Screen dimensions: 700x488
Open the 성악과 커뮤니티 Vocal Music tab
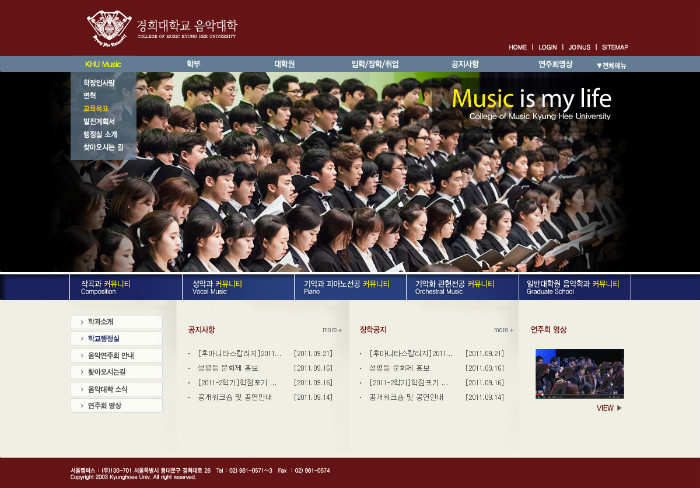click(238, 287)
